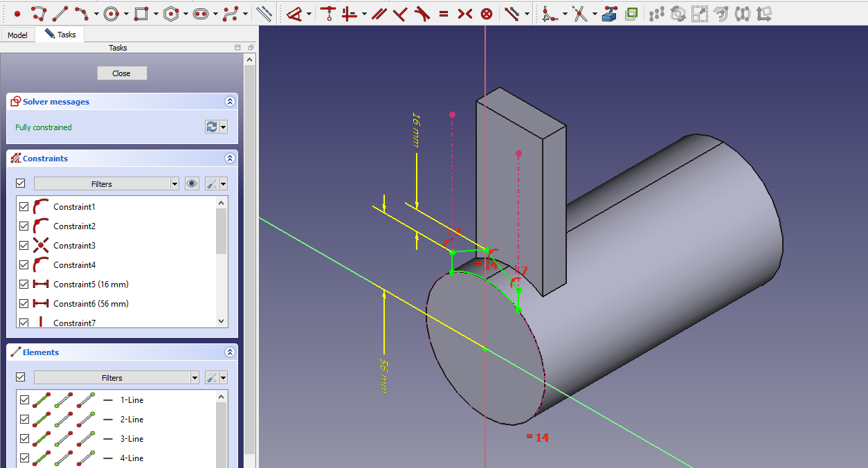868x468 pixels.
Task: Uncheck Constraint5 (16 mm) checkbox
Action: click(x=24, y=285)
